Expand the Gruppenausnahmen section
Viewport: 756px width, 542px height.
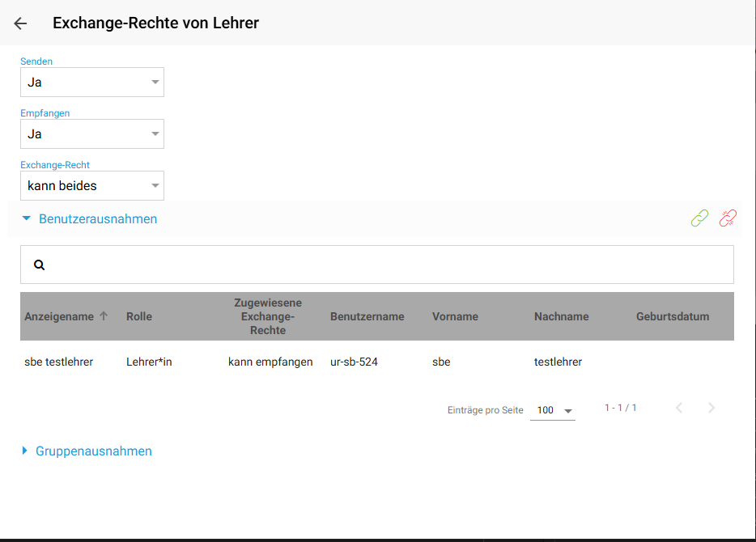pyautogui.click(x=87, y=451)
